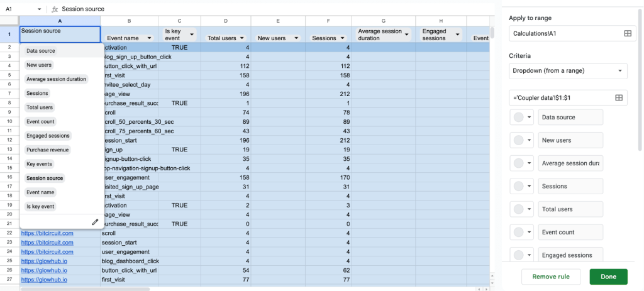The image size is (644, 291).
Task: Select New users in the dropdown list
Action: tap(38, 65)
